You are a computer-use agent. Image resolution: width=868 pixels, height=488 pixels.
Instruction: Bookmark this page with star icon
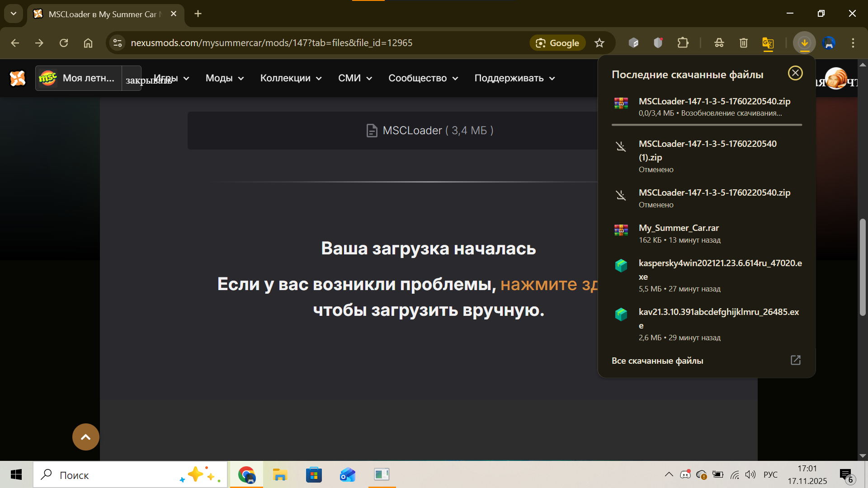coord(599,43)
